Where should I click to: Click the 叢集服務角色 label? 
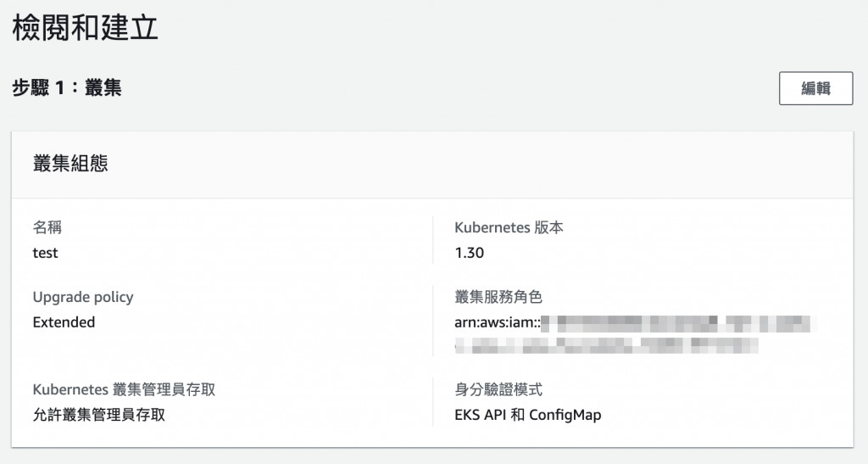pos(498,297)
